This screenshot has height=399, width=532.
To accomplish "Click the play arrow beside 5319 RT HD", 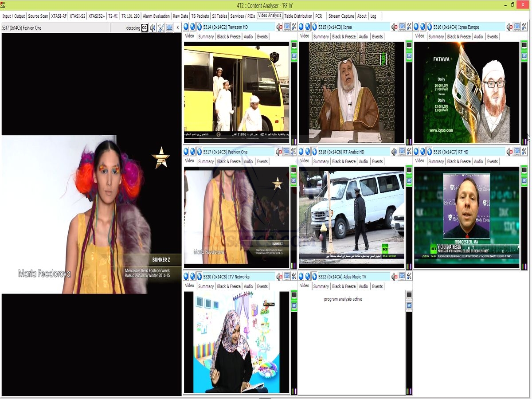I will point(430,152).
